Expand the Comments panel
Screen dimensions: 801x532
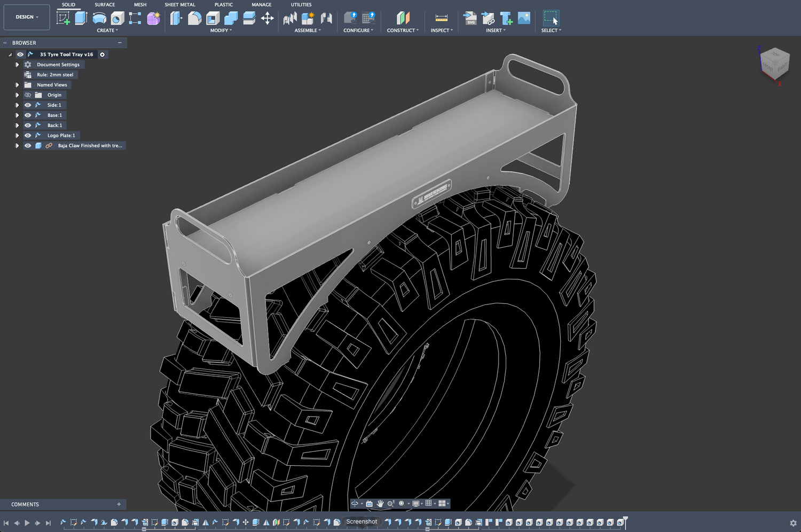click(118, 504)
